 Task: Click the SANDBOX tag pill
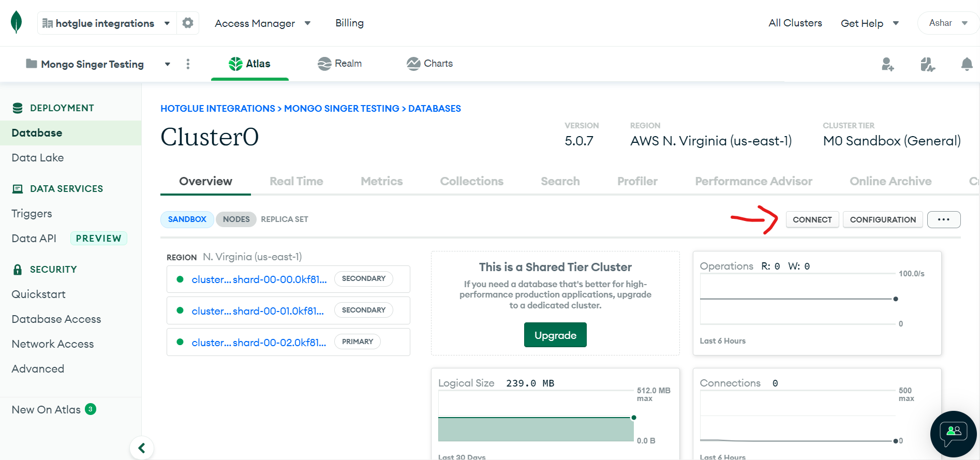click(x=187, y=219)
